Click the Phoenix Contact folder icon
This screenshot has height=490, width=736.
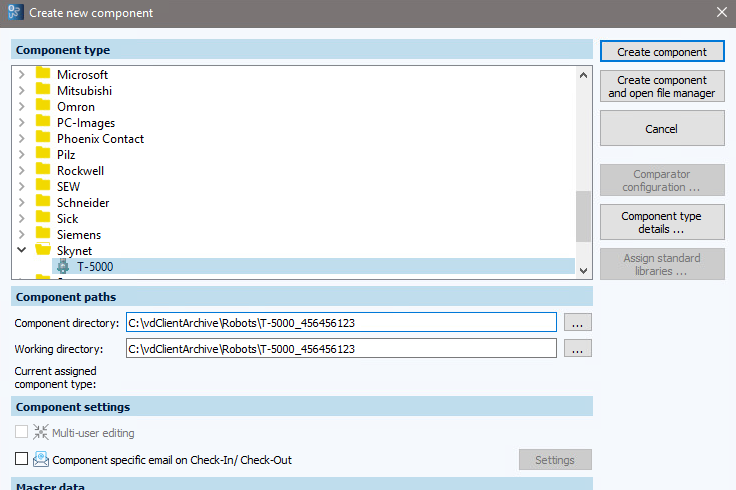click(43, 139)
